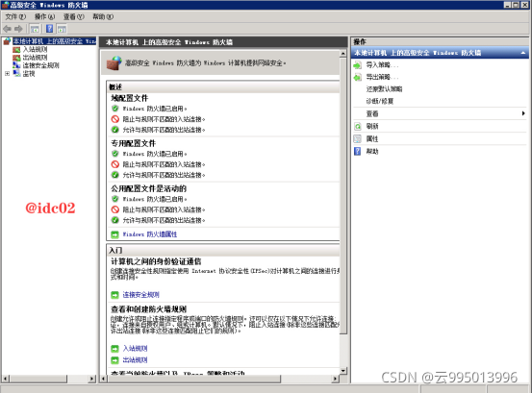
Task: Open the 操作 menu
Action: (x=44, y=16)
